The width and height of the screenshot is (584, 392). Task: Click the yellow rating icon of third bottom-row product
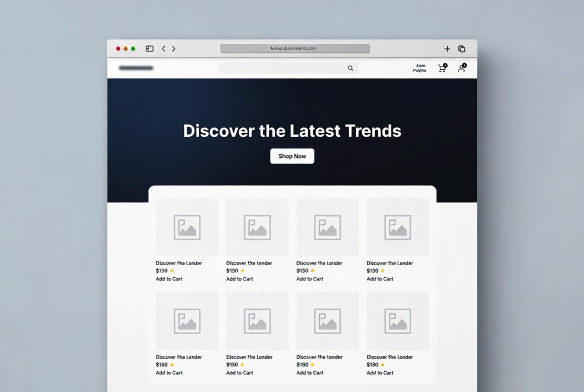tap(312, 365)
